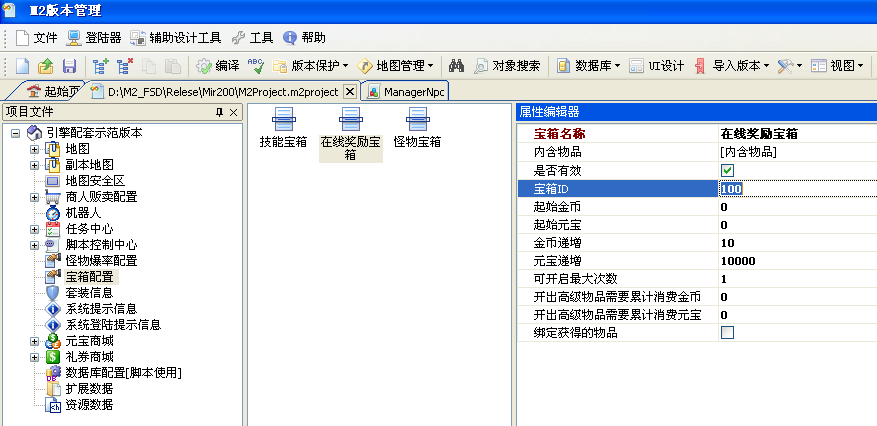
Task: Switch to the ManagerNpc tab
Action: coord(407,92)
